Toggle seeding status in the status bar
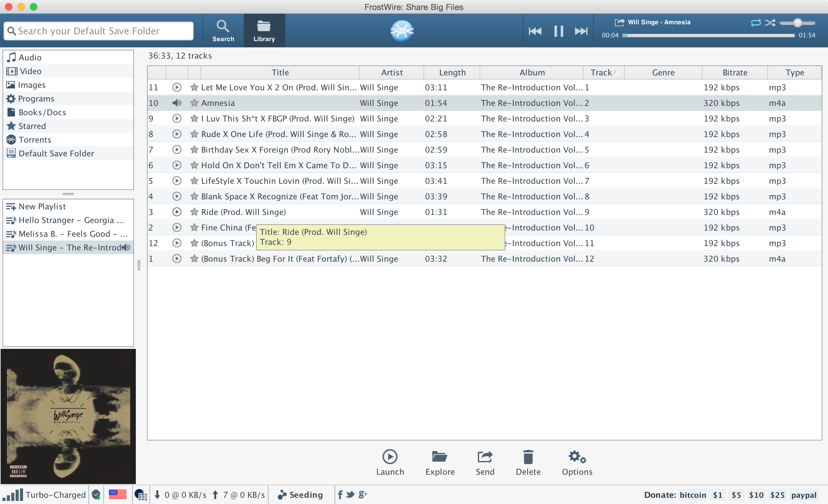Image resolution: width=828 pixels, height=504 pixels. 301,495
